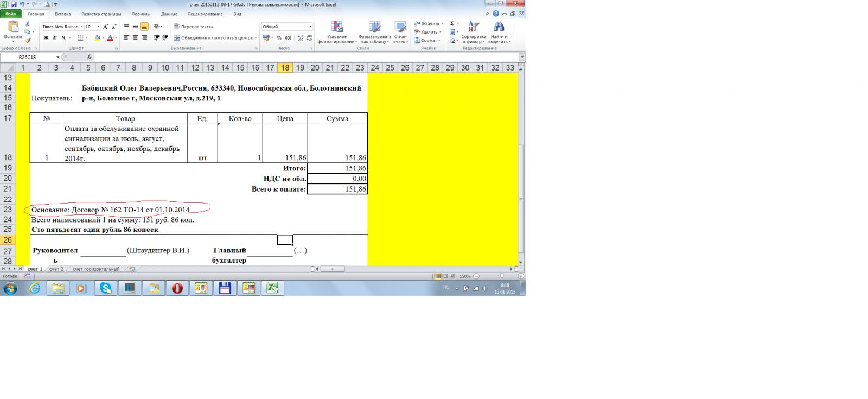Click the Save icon in quick access toolbar
The image size is (868, 399).
click(14, 4)
